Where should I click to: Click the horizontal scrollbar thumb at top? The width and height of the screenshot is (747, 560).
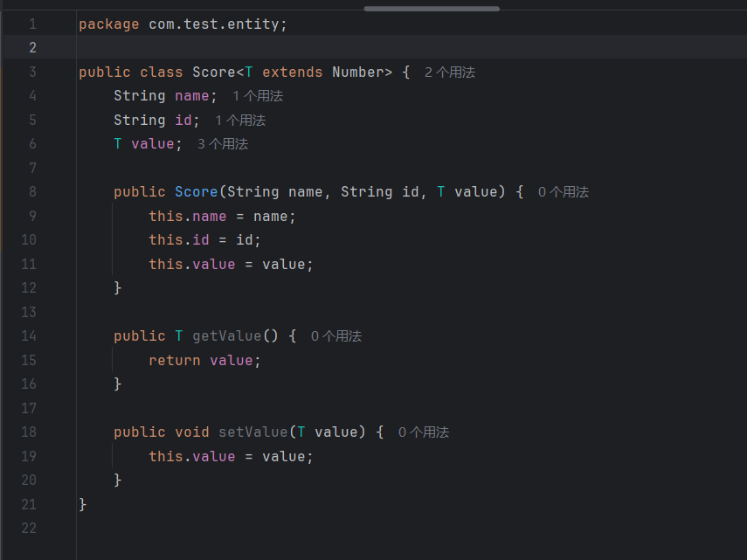[432, 9]
